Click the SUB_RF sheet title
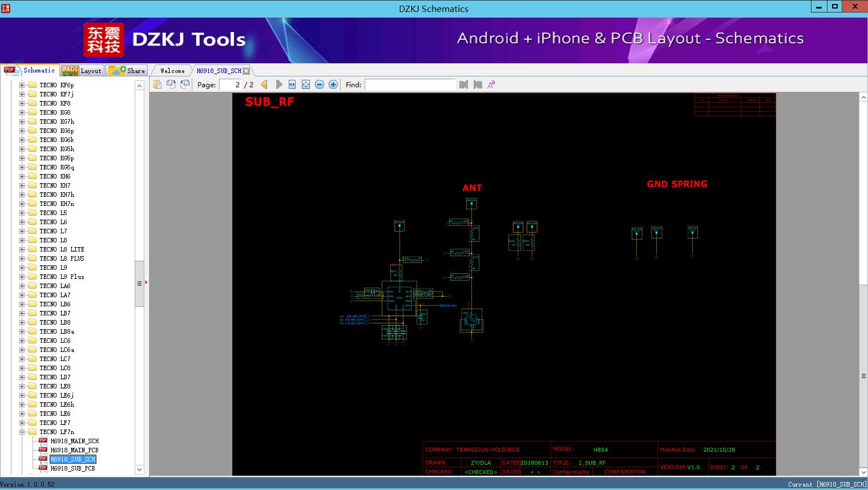Viewport: 868px width, 490px height. (269, 102)
